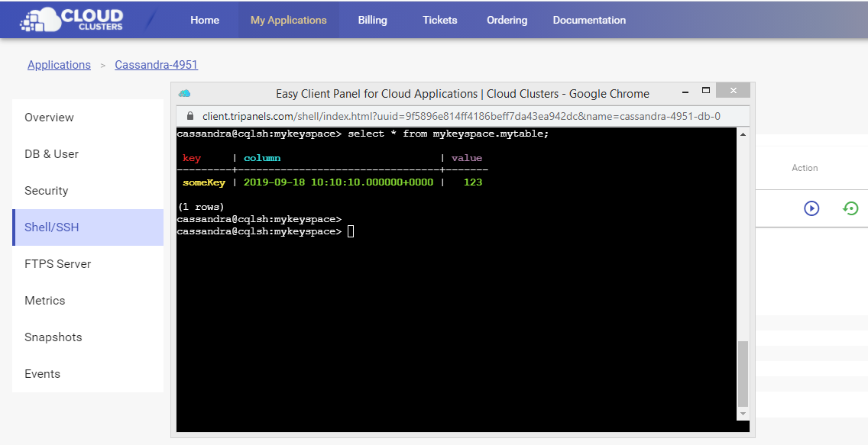Click the popup URL address field
This screenshot has width=868, height=445.
coord(462,116)
